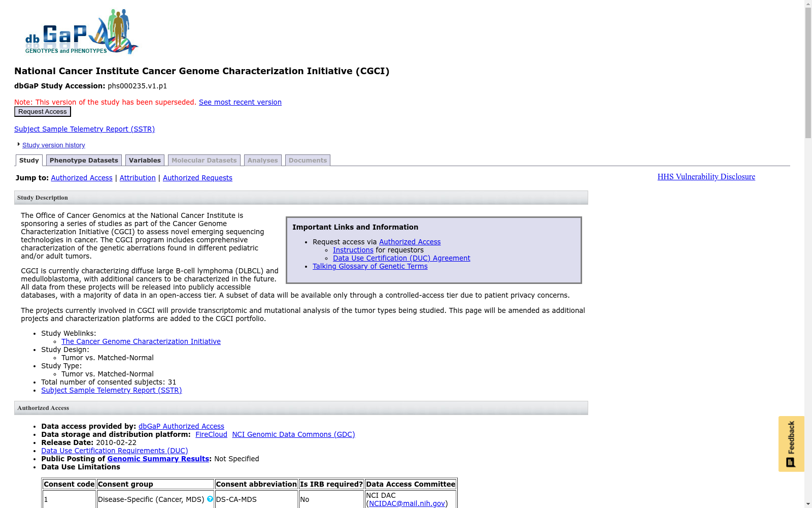Visit The Cancer Genome Characterization Initiative weblink
The width and height of the screenshot is (812, 508).
(x=141, y=341)
